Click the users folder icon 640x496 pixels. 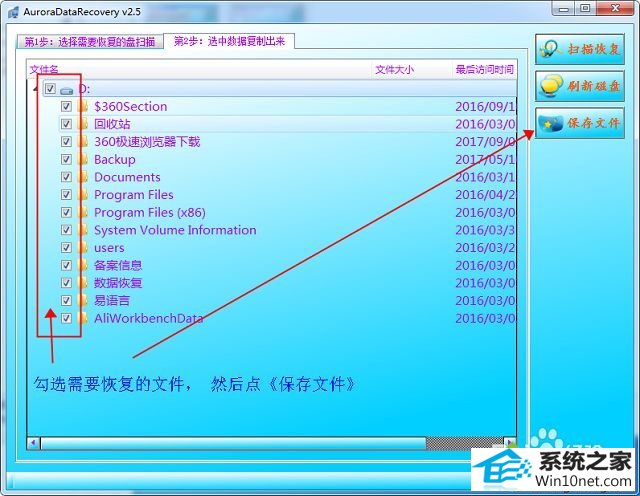pos(82,247)
